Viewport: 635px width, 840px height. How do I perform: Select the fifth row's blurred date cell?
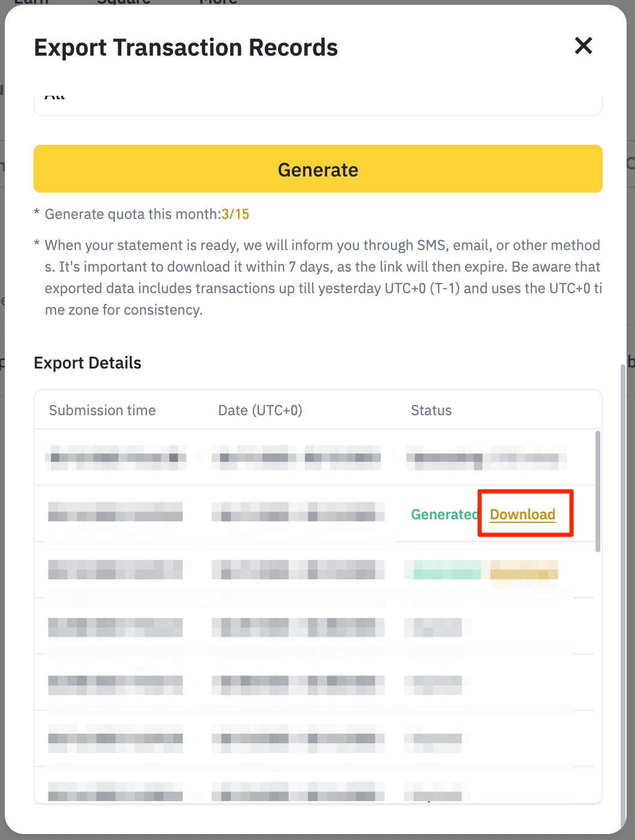(x=297, y=684)
